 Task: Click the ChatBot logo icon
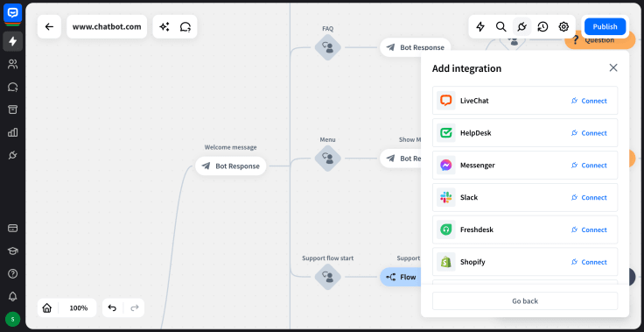pos(13,13)
